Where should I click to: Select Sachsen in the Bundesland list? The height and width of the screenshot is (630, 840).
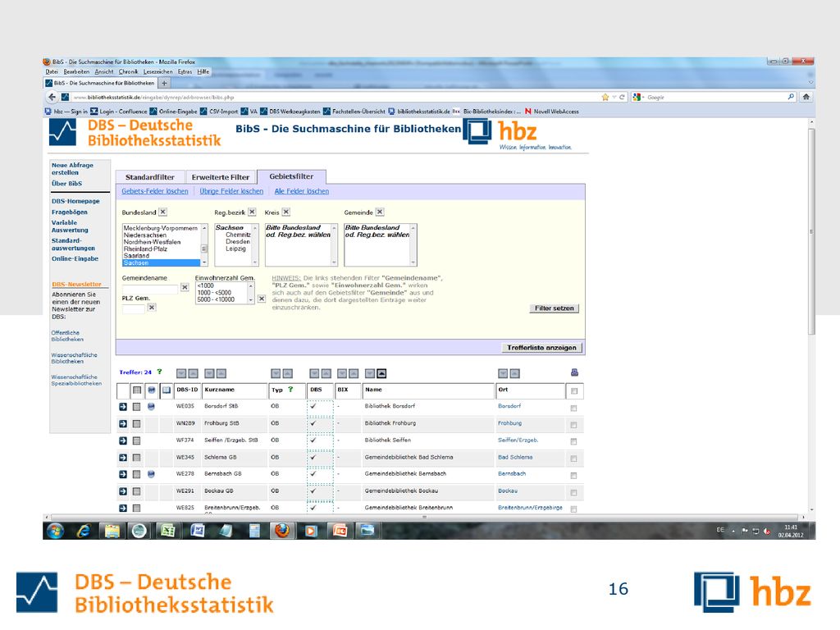162,263
